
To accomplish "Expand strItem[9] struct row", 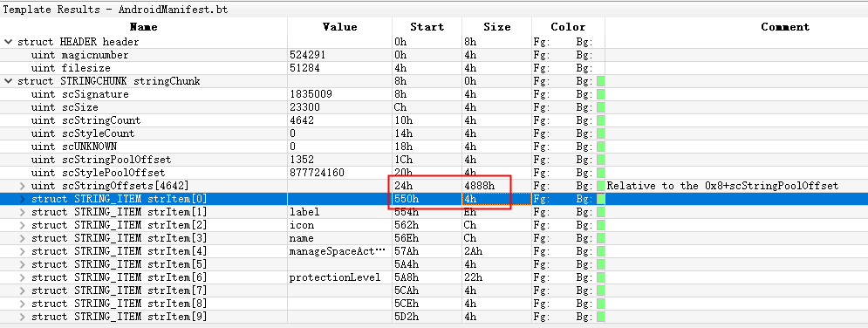I will 22,317.
